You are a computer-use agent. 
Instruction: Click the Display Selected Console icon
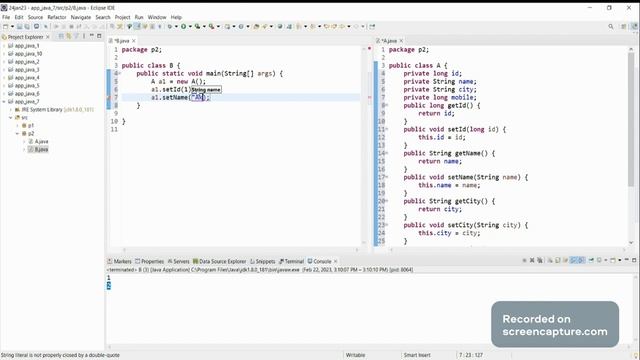coord(599,260)
